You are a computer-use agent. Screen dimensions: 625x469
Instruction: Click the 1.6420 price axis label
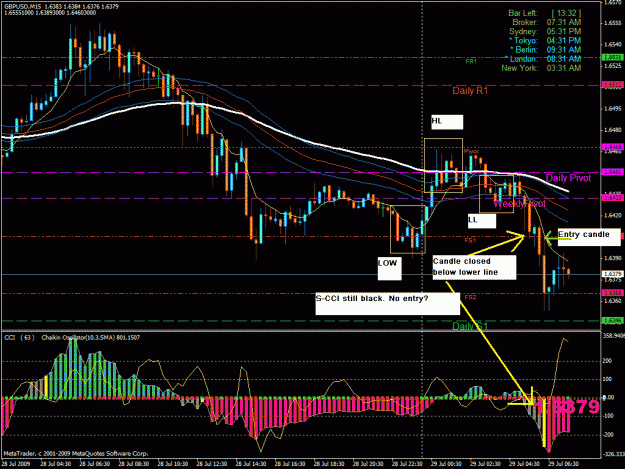[x=613, y=216]
